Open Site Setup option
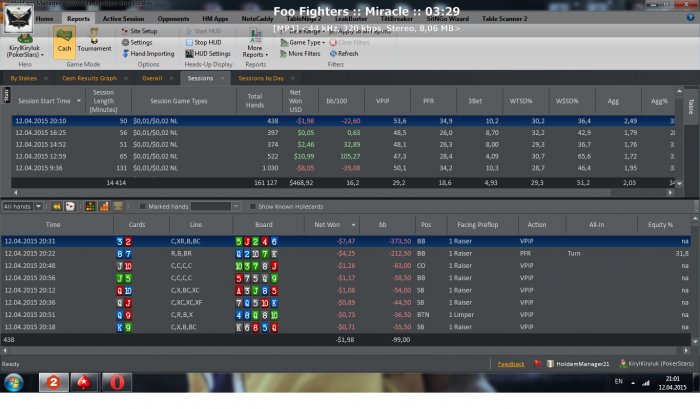Viewport: 700px width, 409px height. click(x=139, y=31)
